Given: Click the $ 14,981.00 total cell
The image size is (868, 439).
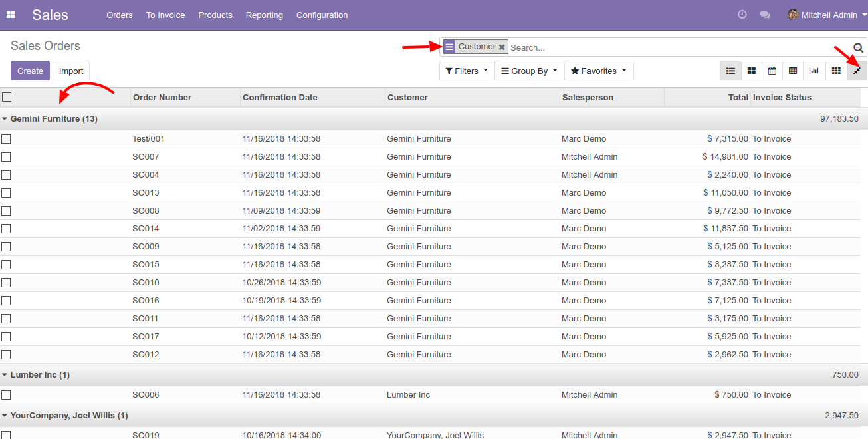Looking at the screenshot, I should point(725,157).
